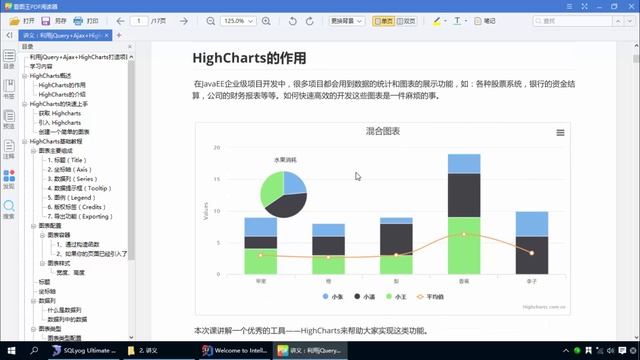Click the save-as floppy disk icon
The width and height of the screenshot is (640, 360).
(x=46, y=21)
